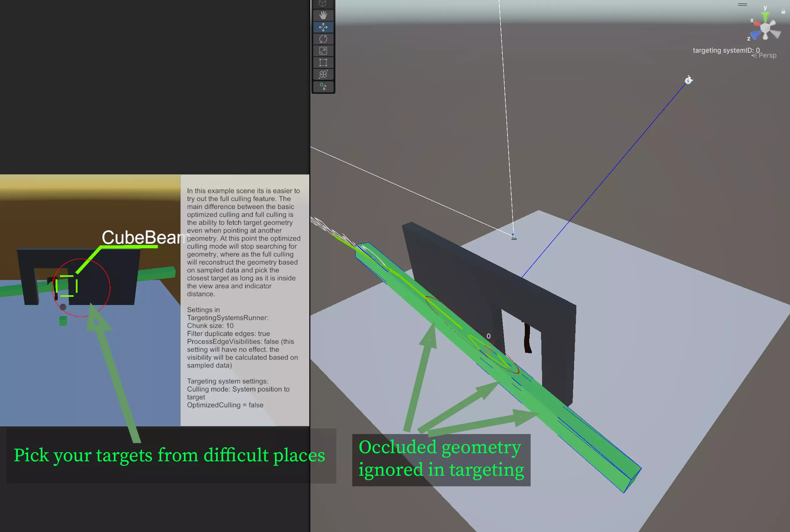Click the cube icon atop the toolbar
The width and height of the screenshot is (790, 532).
[323, 4]
